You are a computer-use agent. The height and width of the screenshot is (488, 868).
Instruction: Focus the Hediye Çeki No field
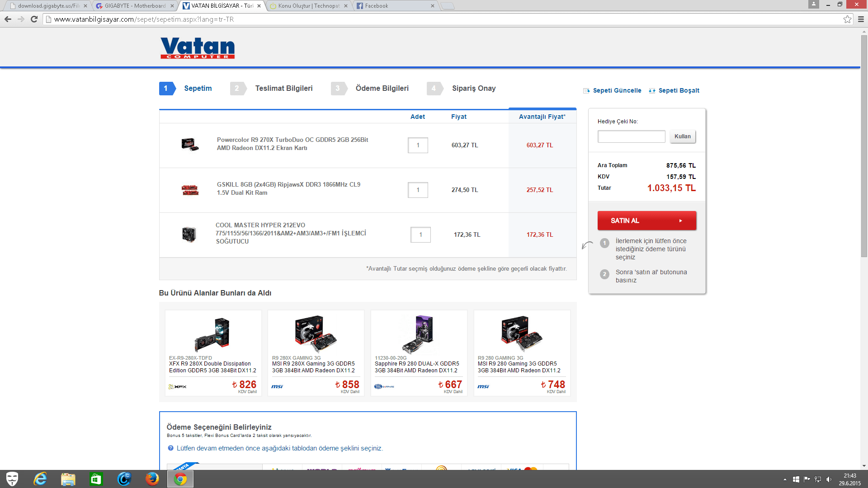[x=631, y=136]
